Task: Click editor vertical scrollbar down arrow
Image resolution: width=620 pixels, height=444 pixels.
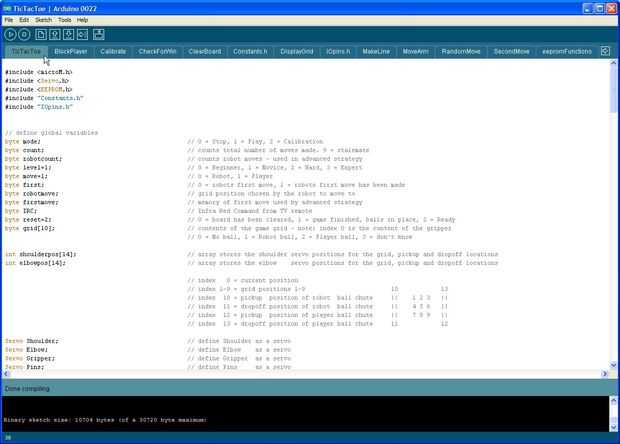Action: [613, 365]
